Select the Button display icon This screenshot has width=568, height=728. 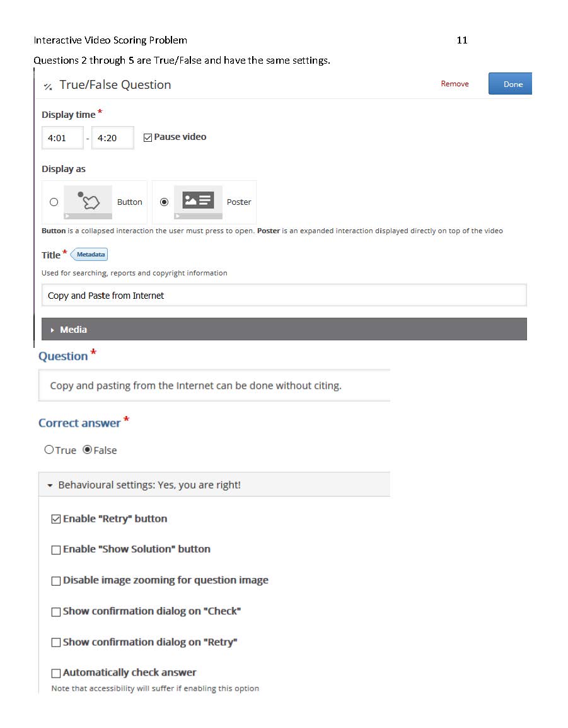pyautogui.click(x=88, y=202)
